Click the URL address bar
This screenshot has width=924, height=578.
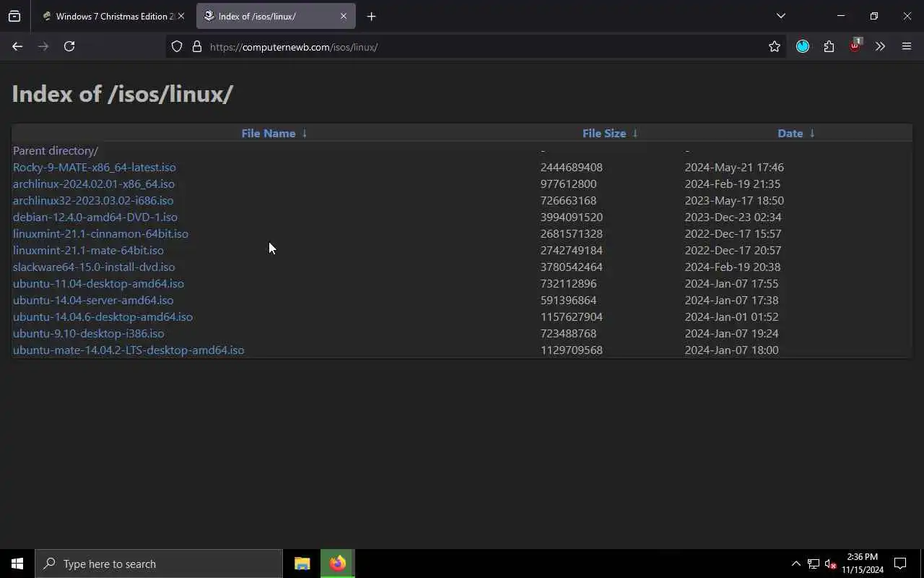[x=476, y=47]
